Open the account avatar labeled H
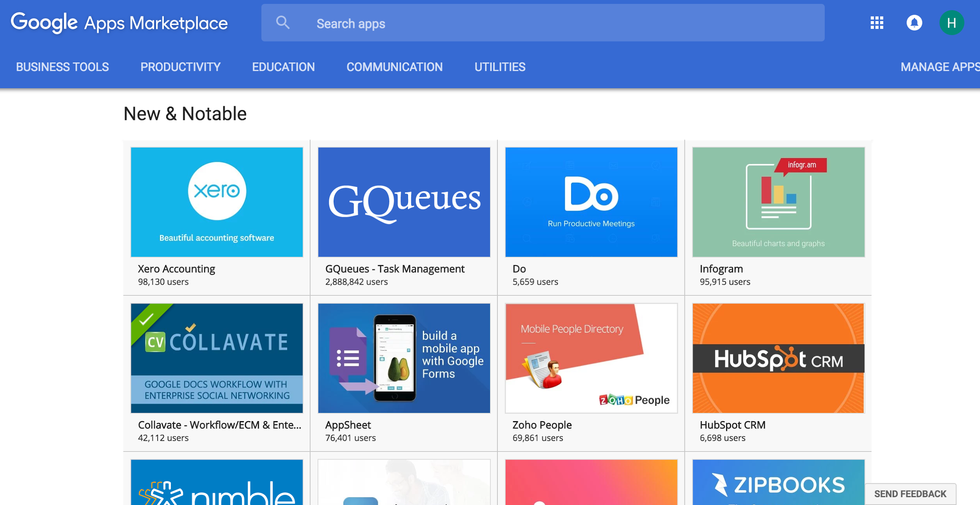This screenshot has width=980, height=505. [951, 23]
